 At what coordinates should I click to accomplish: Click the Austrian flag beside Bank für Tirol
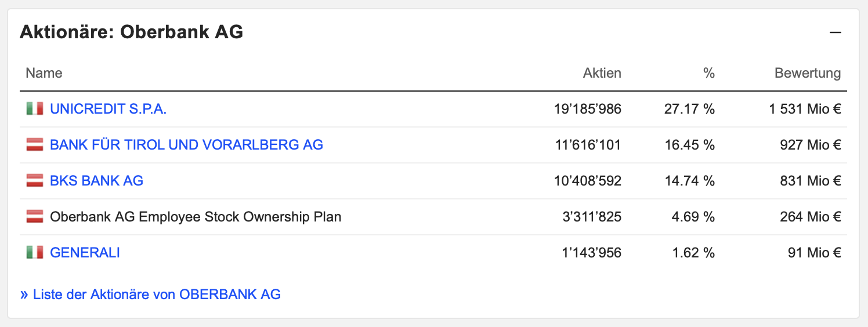(x=35, y=145)
